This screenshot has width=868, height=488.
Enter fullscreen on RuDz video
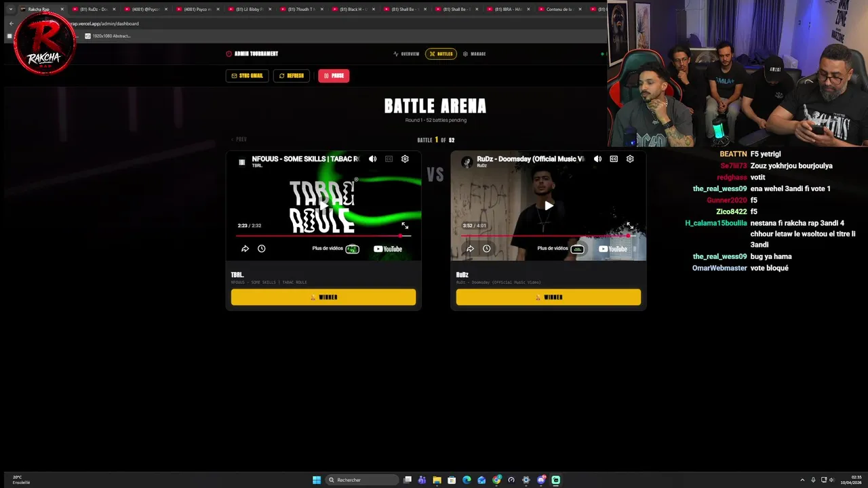pos(630,226)
